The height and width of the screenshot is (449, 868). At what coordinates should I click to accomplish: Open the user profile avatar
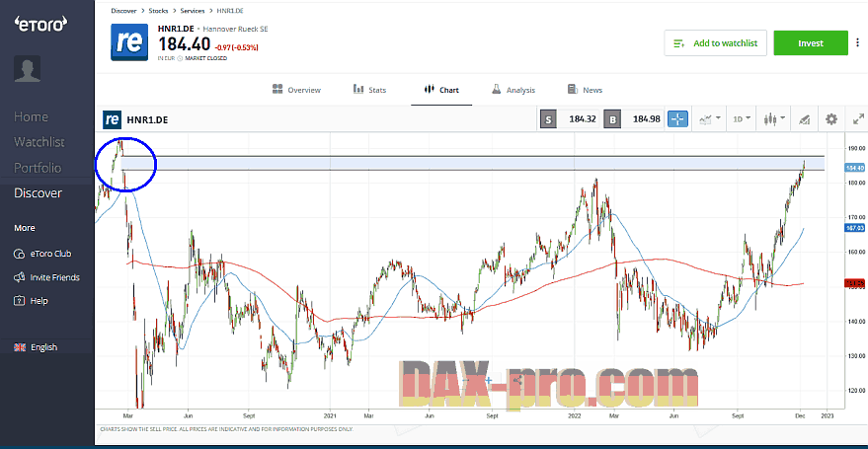27,68
